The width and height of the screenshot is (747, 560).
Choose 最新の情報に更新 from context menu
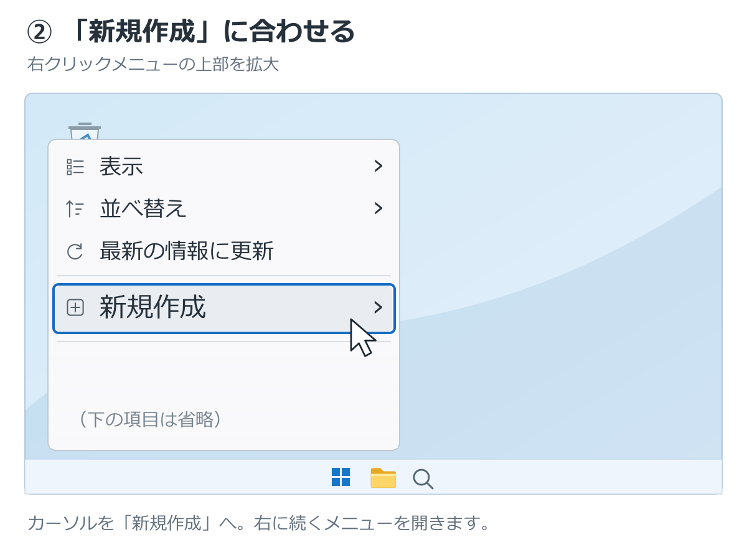pyautogui.click(x=224, y=251)
